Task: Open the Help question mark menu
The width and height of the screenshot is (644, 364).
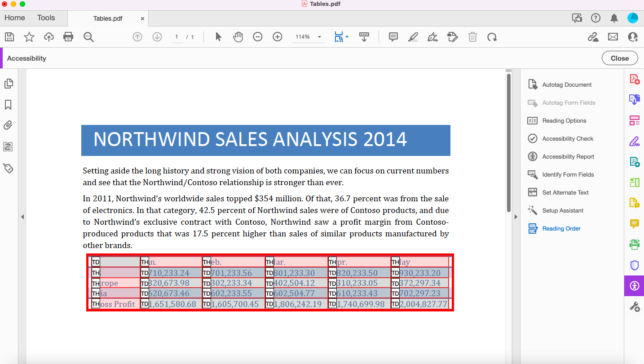Action: pyautogui.click(x=595, y=18)
